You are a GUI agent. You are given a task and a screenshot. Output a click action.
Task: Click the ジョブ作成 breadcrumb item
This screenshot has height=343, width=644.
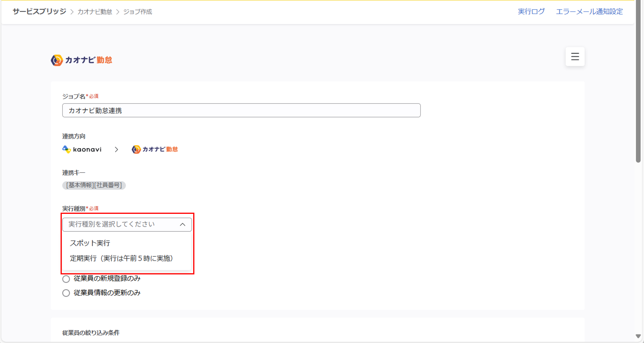pyautogui.click(x=138, y=12)
